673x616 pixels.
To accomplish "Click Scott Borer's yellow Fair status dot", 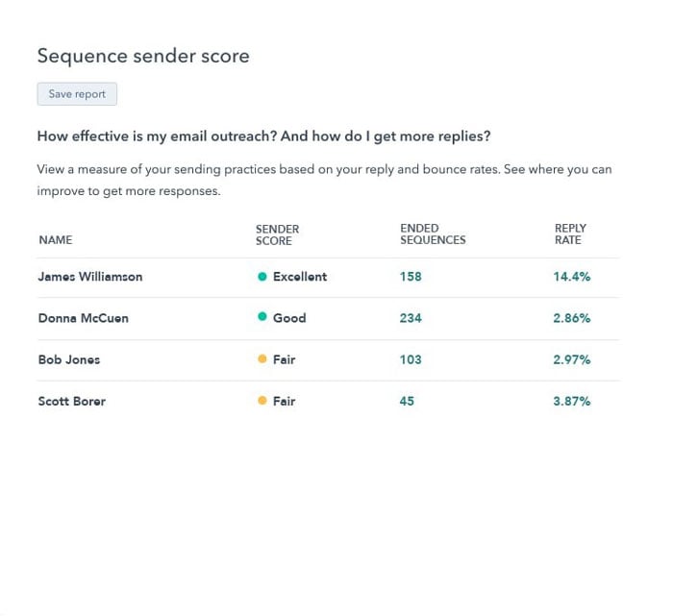I will click(262, 401).
